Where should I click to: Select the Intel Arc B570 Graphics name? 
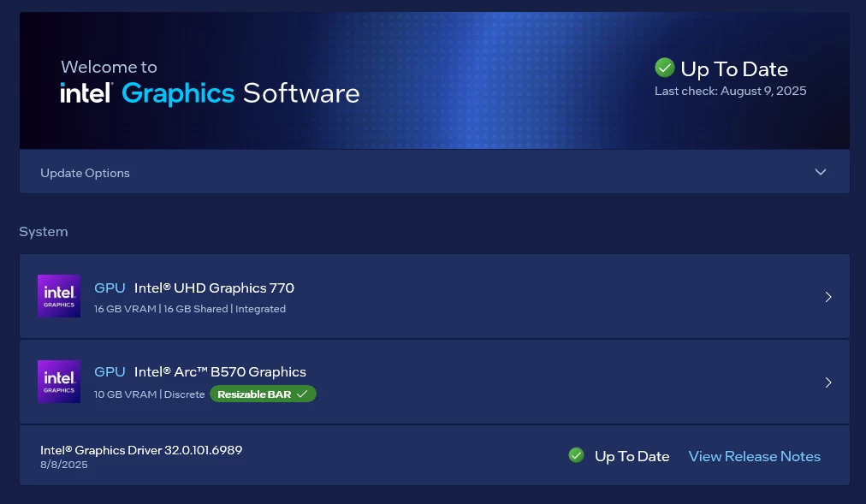click(x=220, y=372)
